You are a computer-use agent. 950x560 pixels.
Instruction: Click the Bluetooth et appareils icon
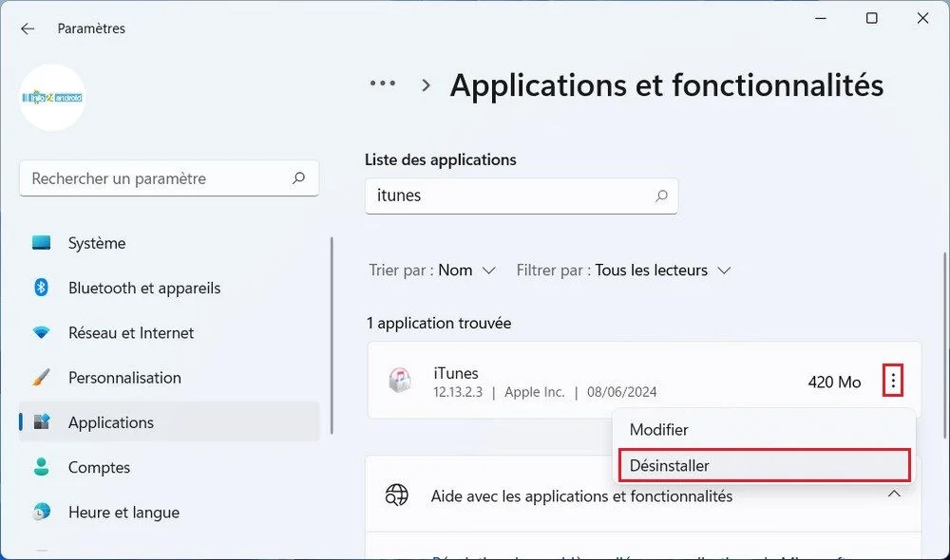[43, 288]
